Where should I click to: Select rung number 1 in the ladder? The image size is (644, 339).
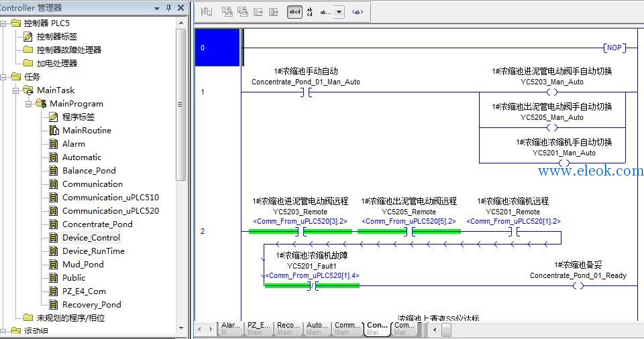(x=203, y=92)
